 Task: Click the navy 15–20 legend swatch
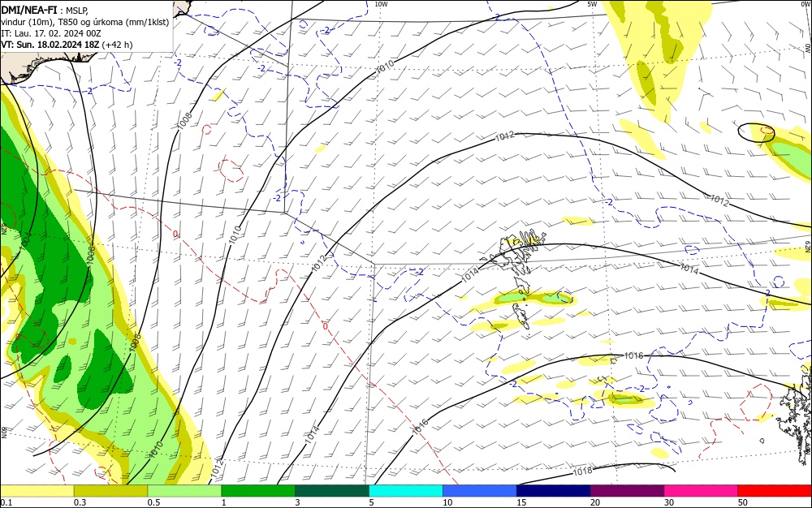(554, 491)
